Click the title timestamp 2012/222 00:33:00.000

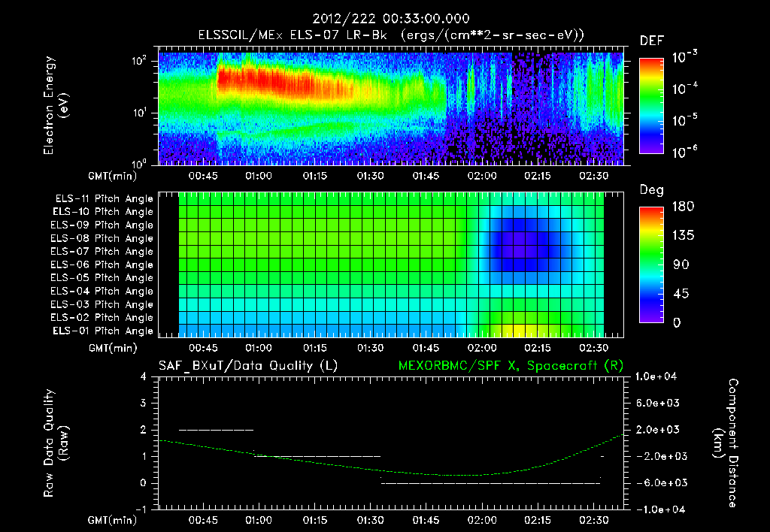391,19
